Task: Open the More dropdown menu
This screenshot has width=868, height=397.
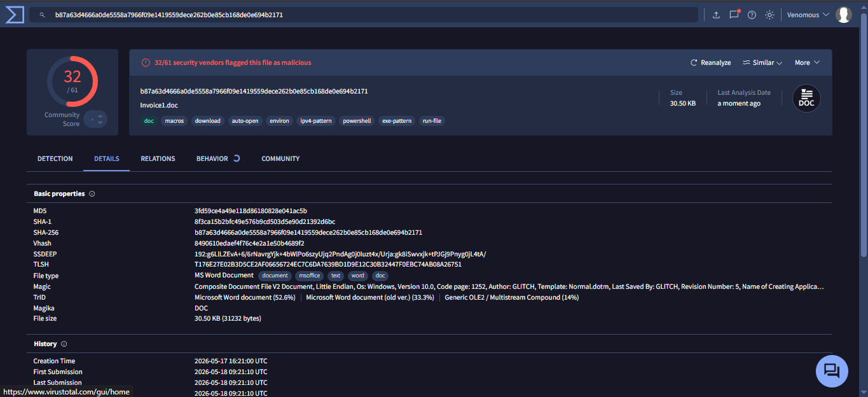Action: (x=807, y=62)
